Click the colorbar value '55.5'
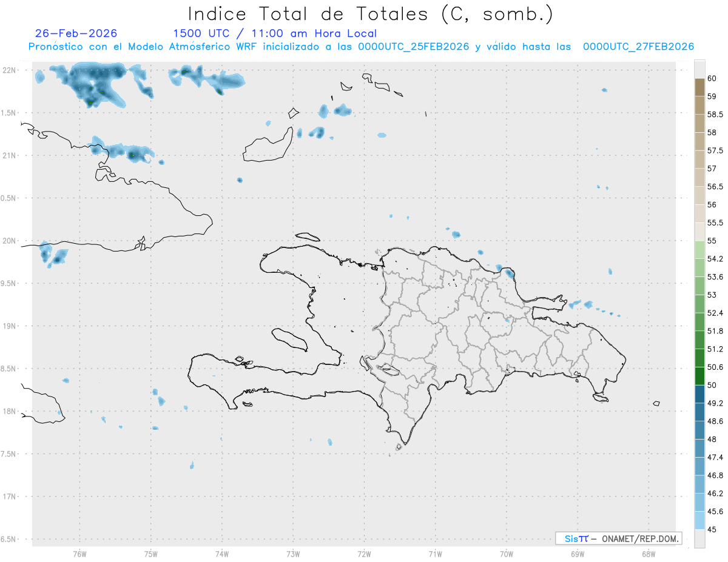Viewport: 728px width, 562px height. pos(715,223)
